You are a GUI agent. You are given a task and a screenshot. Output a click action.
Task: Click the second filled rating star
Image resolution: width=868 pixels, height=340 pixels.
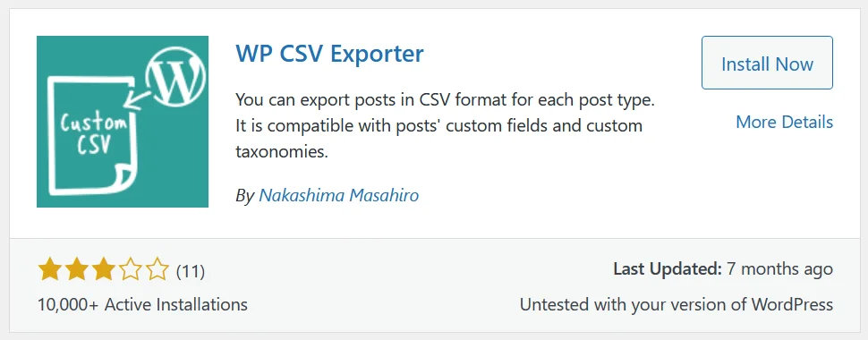(x=76, y=269)
